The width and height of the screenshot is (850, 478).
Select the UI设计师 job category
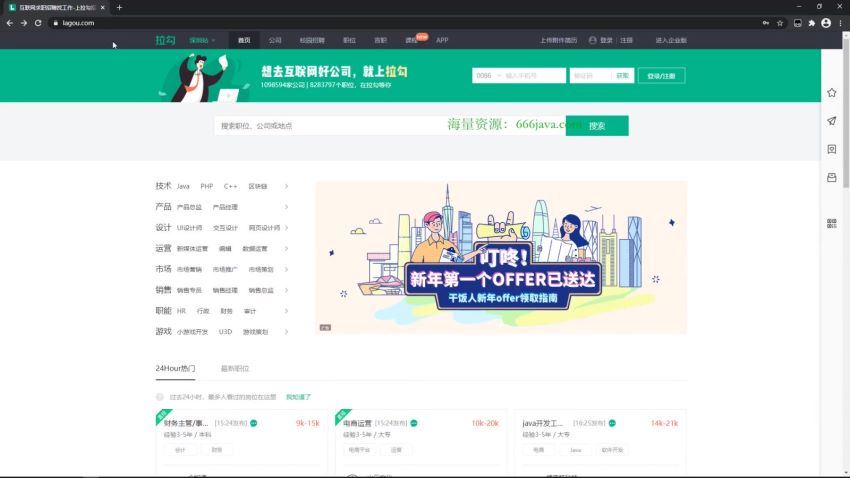click(190, 228)
